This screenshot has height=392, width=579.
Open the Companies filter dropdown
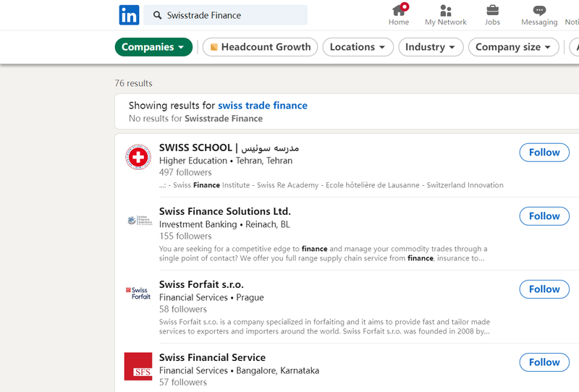153,47
